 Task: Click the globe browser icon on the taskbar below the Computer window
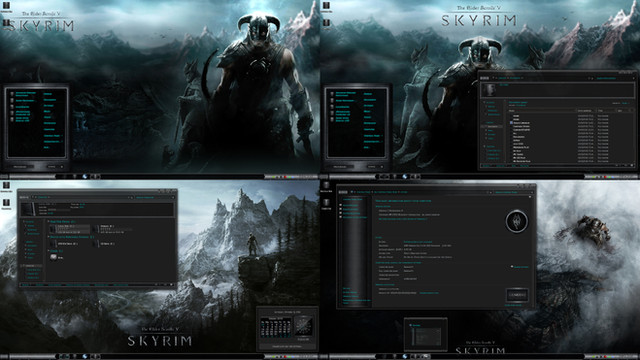pyautogui.click(x=85, y=356)
